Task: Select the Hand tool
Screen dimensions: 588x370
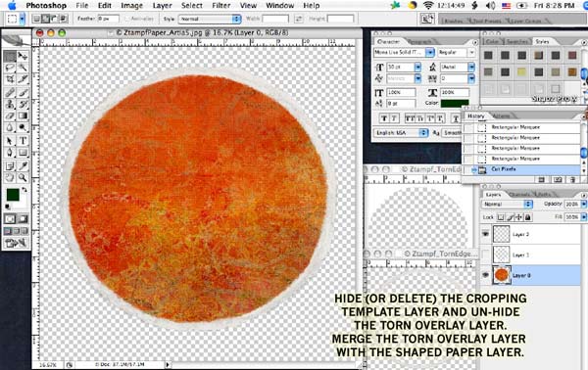Action: pyautogui.click(x=10, y=177)
